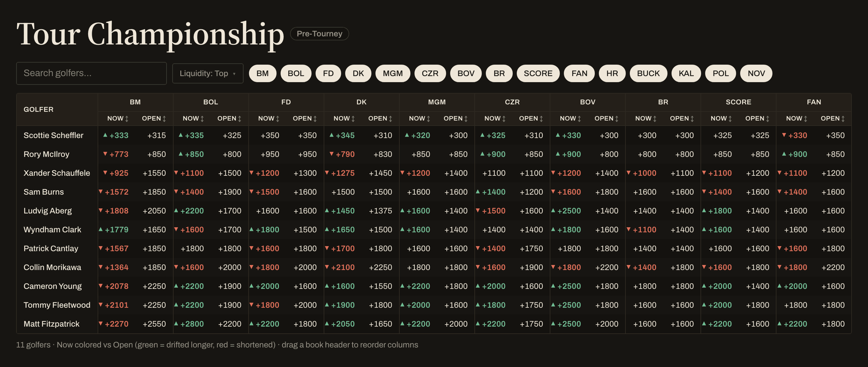This screenshot has height=367, width=868.
Task: Sort by BOL OPEN column arrow
Action: 240,119
